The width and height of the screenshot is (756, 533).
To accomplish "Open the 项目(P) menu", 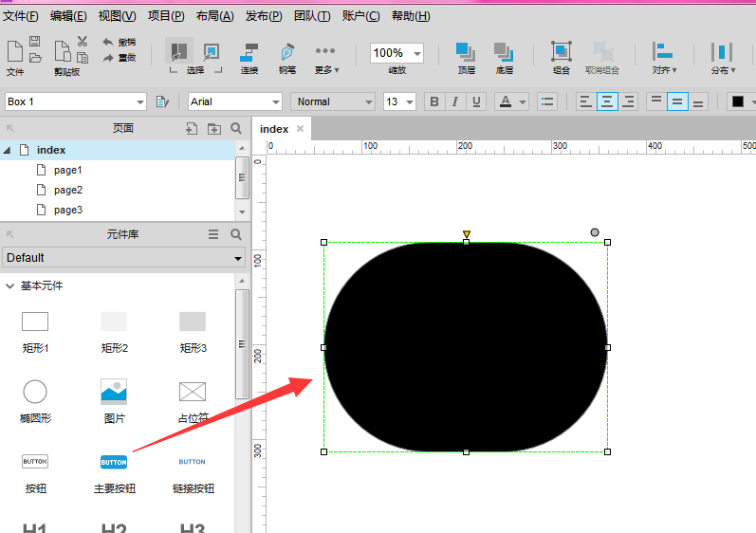I will 166,16.
